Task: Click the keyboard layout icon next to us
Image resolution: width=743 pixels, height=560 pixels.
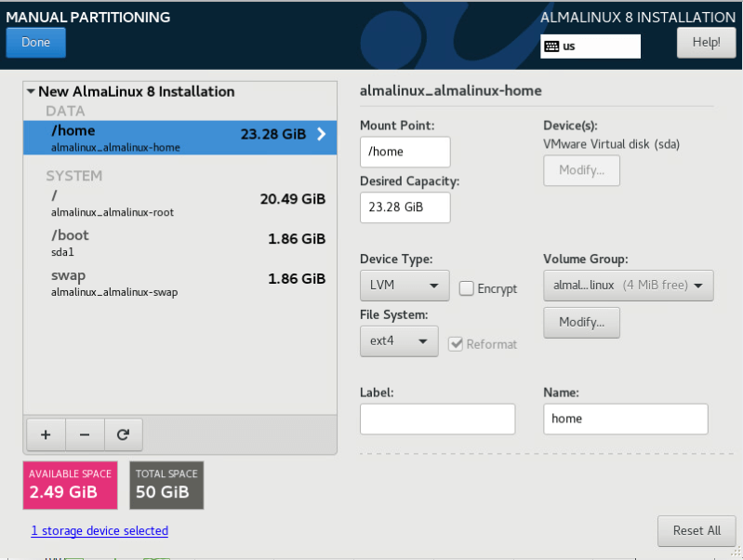Action: click(551, 47)
